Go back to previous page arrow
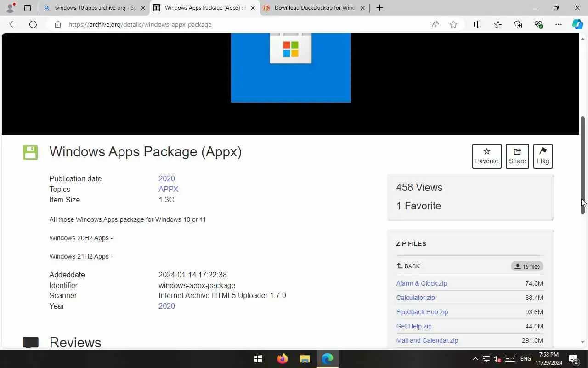The width and height of the screenshot is (588, 368). (x=13, y=24)
